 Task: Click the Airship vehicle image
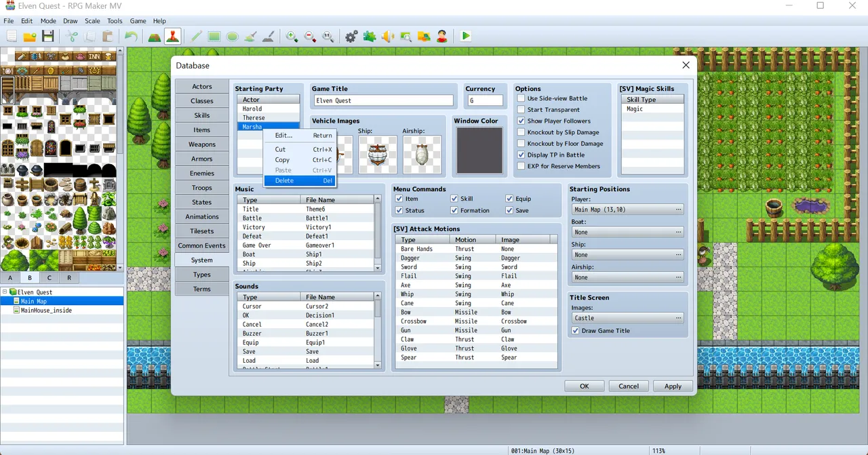coord(422,155)
